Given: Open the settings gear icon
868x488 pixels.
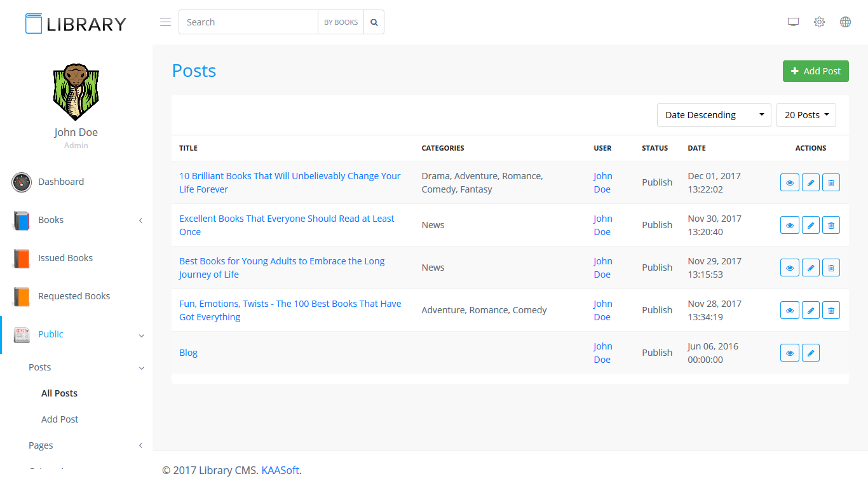Looking at the screenshot, I should (x=819, y=22).
